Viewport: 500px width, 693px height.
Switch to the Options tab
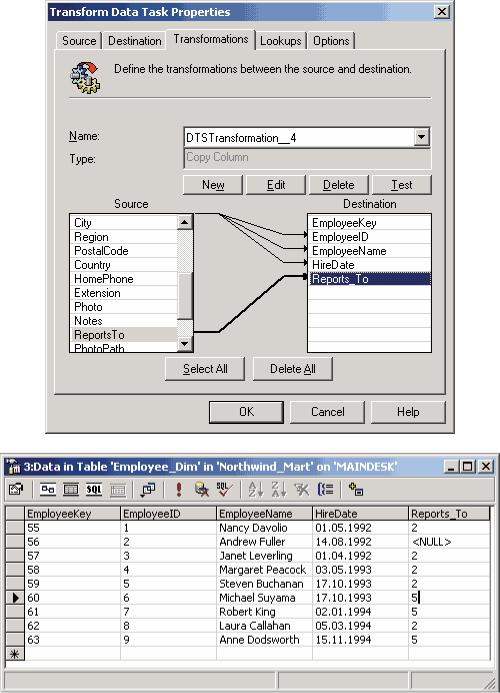(331, 41)
